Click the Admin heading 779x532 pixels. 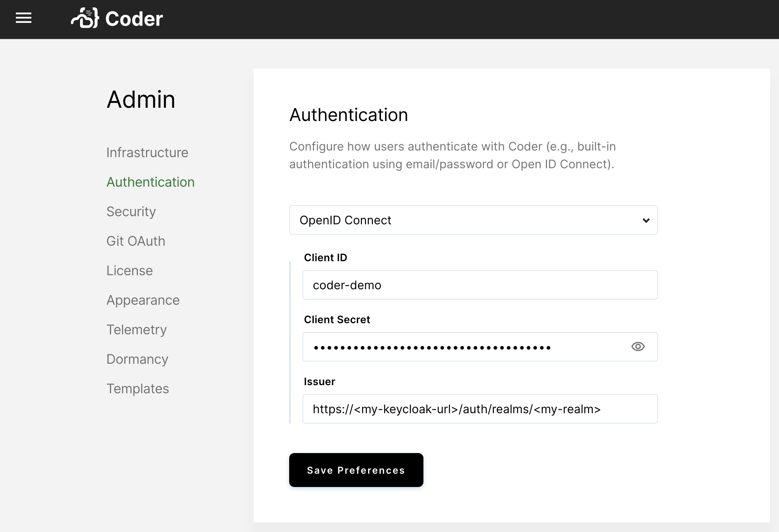pos(141,99)
